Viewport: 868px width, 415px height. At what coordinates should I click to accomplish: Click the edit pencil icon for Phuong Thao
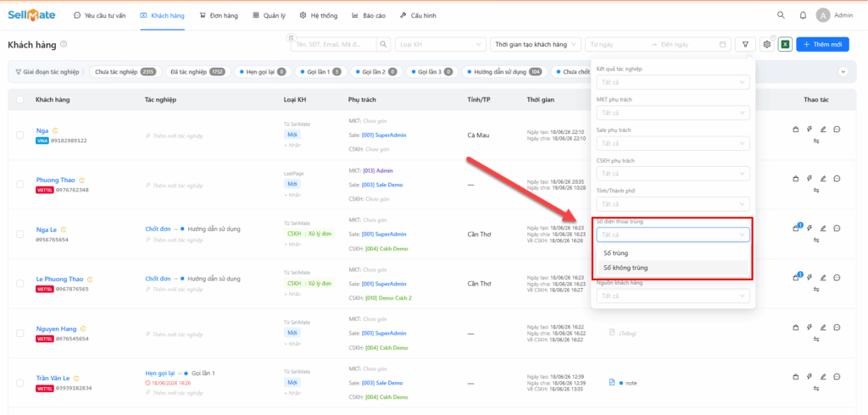point(822,179)
